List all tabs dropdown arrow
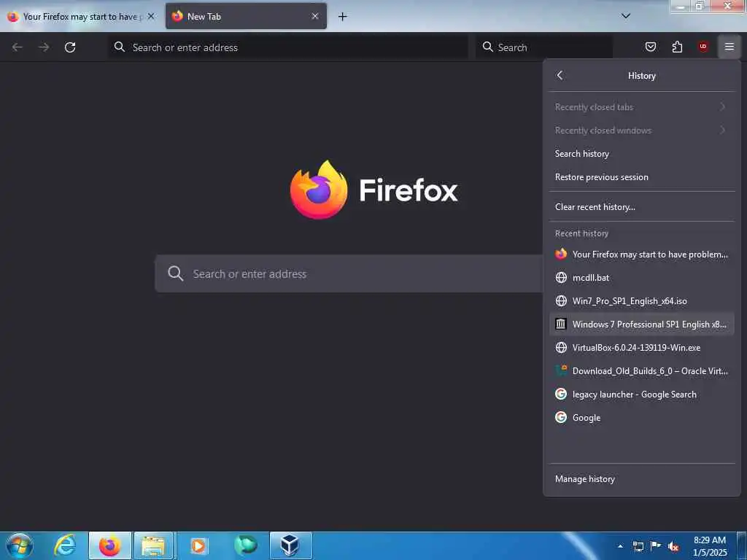Viewport: 747px width, 560px height. point(626,16)
